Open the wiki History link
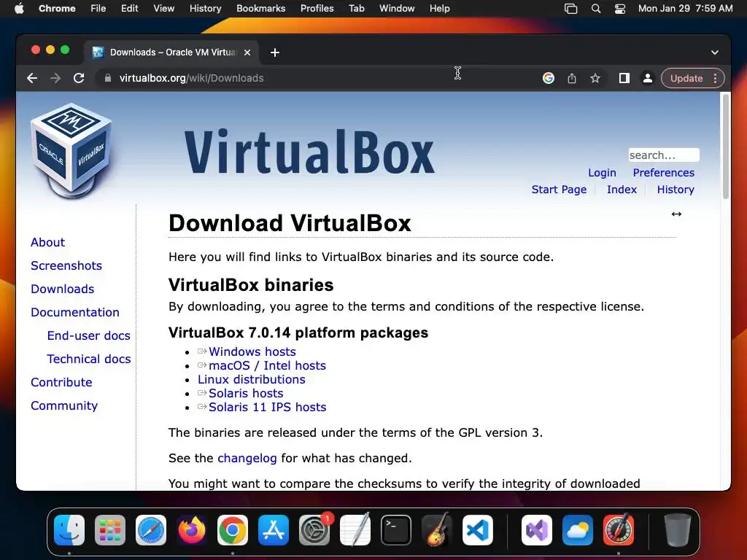Image resolution: width=747 pixels, height=560 pixels. pos(676,189)
